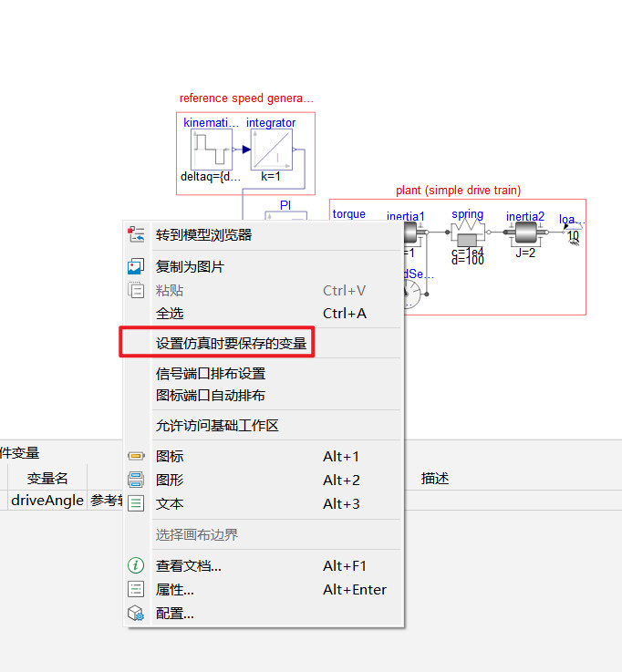Click the Alt+1 icon-view icon
Viewport: 622px width, 672px height.
(x=136, y=456)
